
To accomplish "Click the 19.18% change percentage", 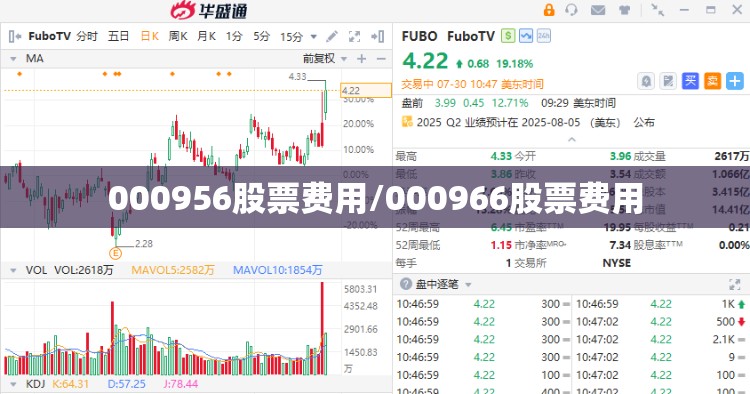I will (x=514, y=64).
